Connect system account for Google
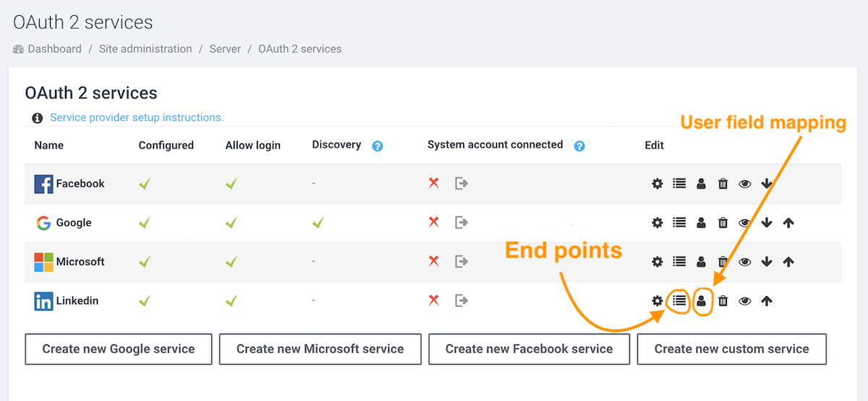 (x=461, y=223)
